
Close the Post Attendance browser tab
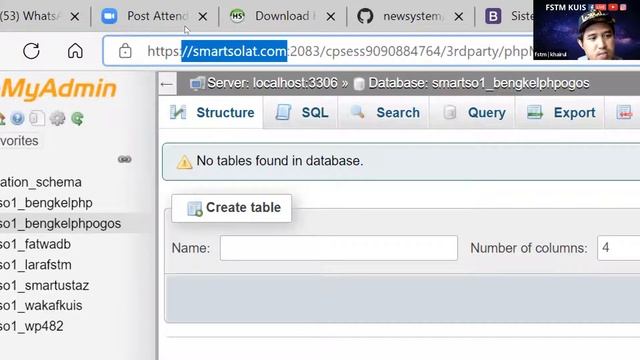pos(203,17)
